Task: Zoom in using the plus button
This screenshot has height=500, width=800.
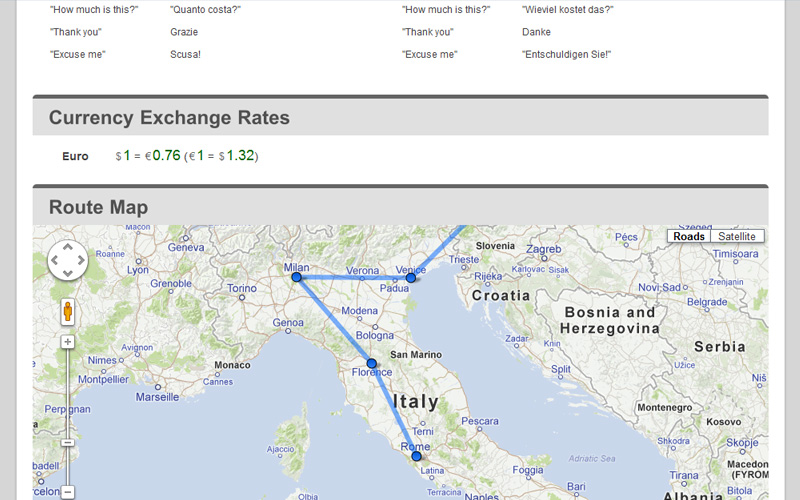Action: pyautogui.click(x=67, y=341)
